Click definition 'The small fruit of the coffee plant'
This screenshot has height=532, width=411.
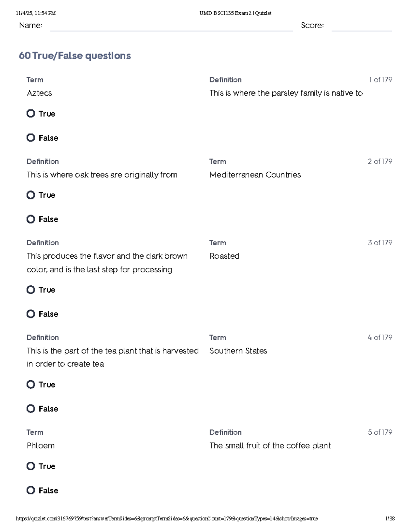270,446
